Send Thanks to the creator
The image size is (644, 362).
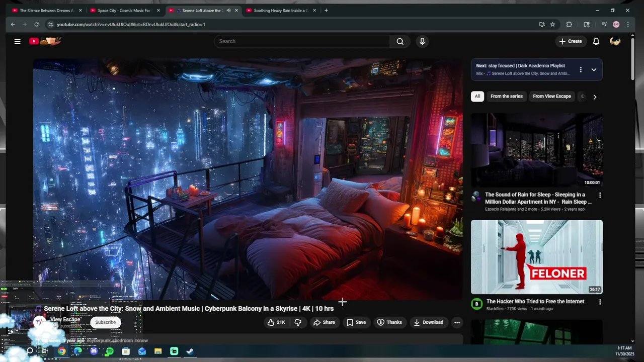(389, 322)
